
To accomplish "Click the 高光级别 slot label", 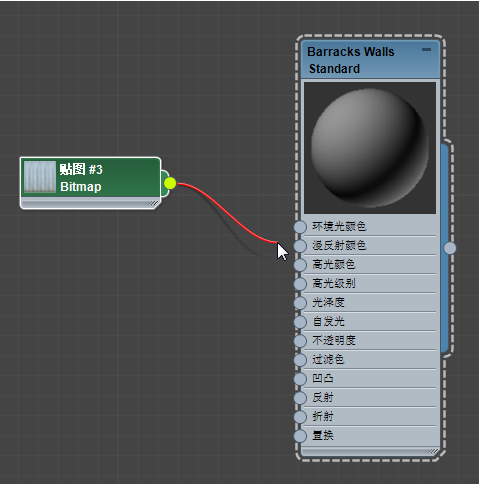I will coord(333,284).
